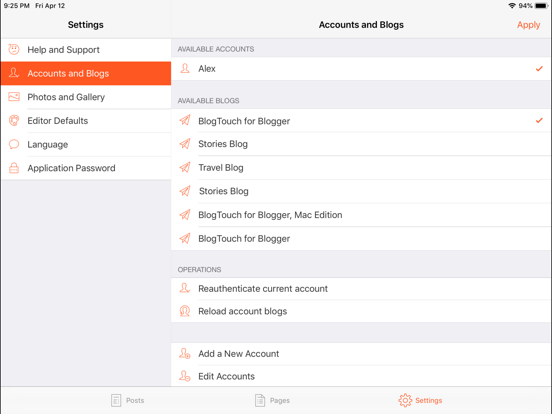Click the battery status indicator
The height and width of the screenshot is (414, 552).
(541, 6)
